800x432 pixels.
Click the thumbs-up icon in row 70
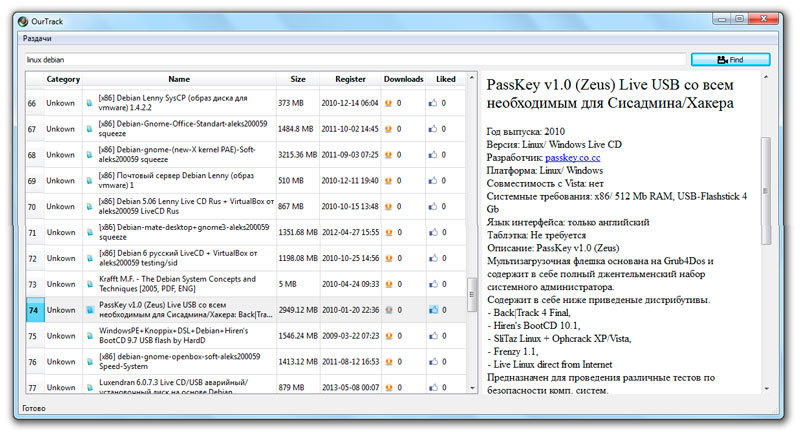pos(433,207)
